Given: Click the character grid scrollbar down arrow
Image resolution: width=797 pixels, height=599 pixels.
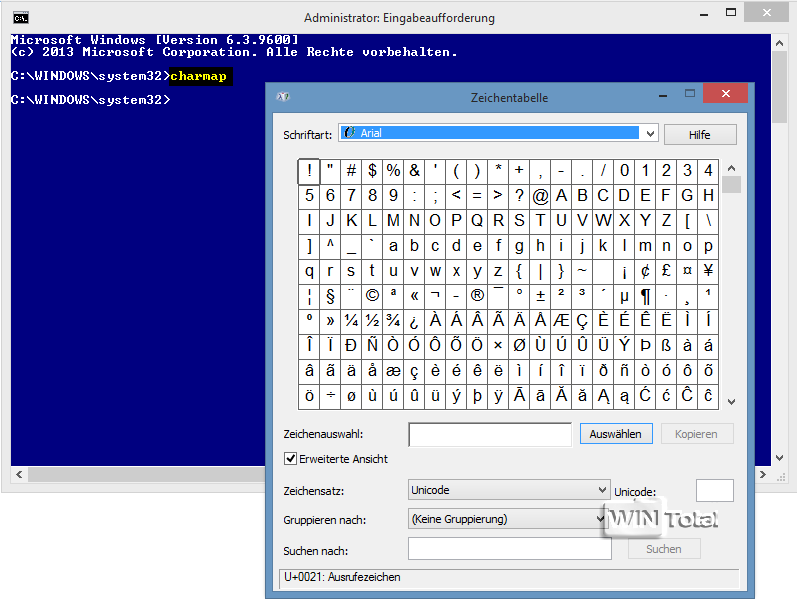Looking at the screenshot, I should pyautogui.click(x=731, y=401).
